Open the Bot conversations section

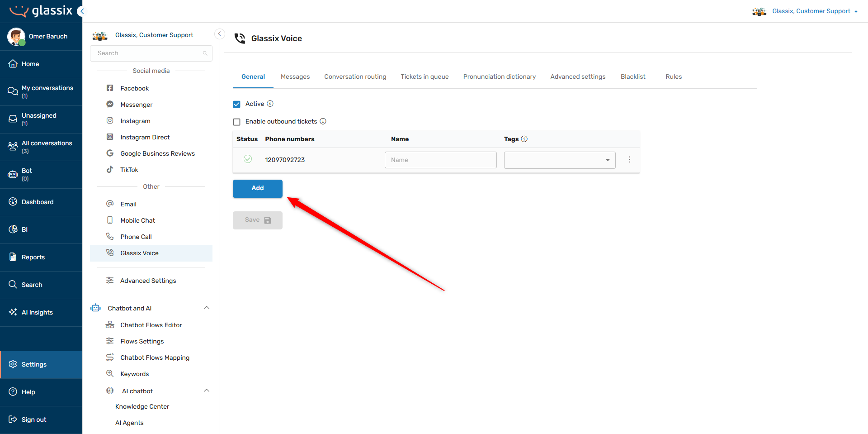click(41, 174)
